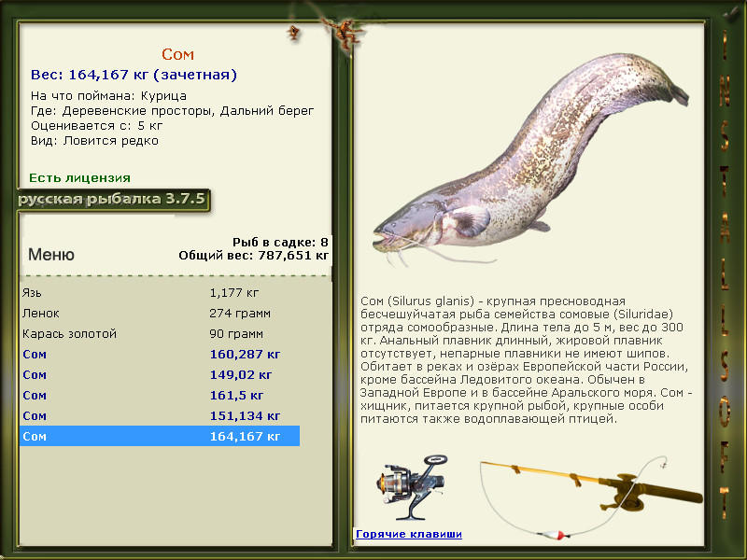Select the Сом 161,5 кг row
Image resolution: width=747 pixels, height=560 pixels.
[x=160, y=395]
